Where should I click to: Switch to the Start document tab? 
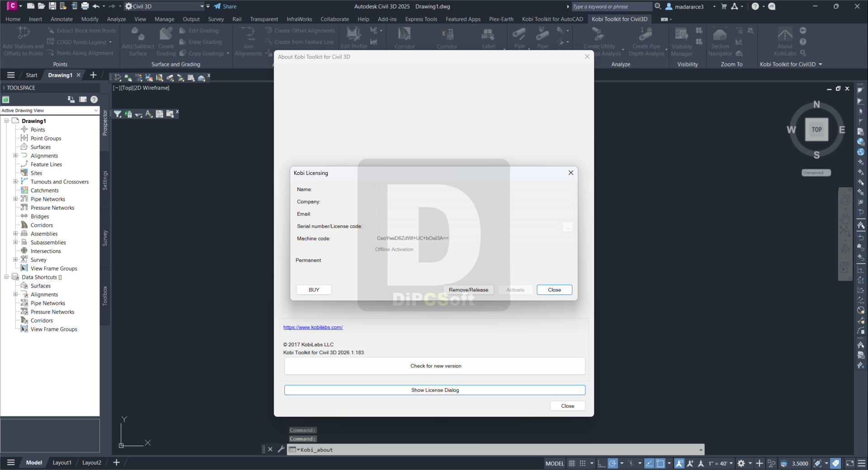coord(32,75)
